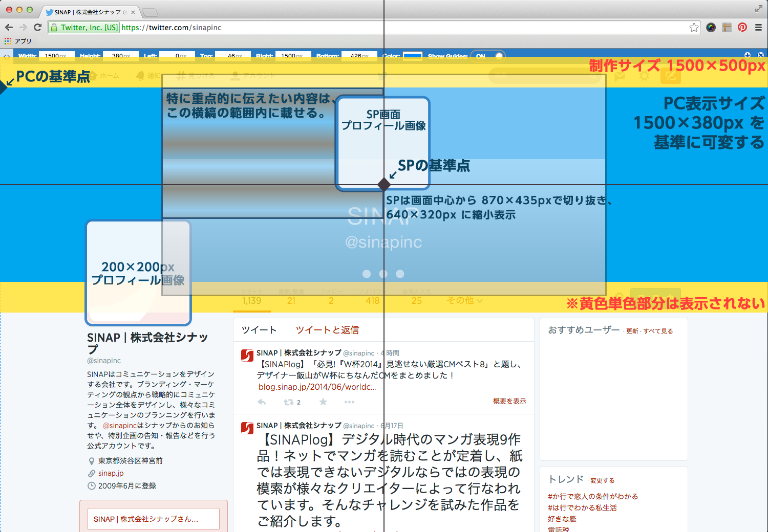The height and width of the screenshot is (532, 768).
Task: Click the 東京都渋谷区神宮前 location text
Action: (131, 461)
